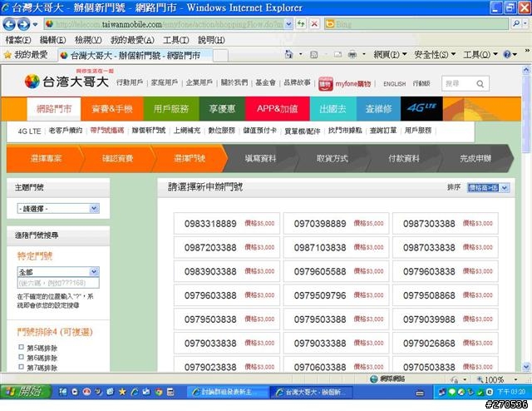Click the yellow star quick launch icon
The height and width of the screenshot is (411, 532).
click(122, 392)
